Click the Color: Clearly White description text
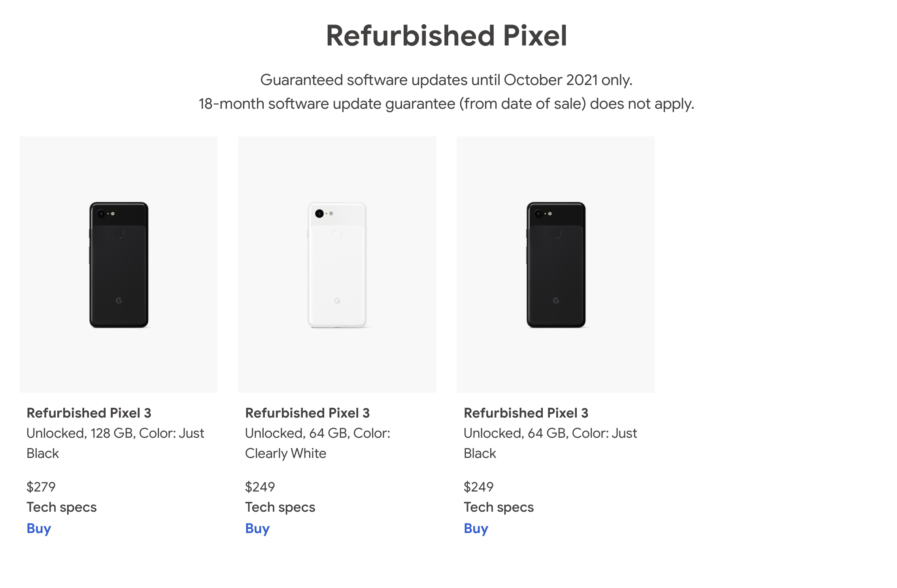 (x=317, y=443)
